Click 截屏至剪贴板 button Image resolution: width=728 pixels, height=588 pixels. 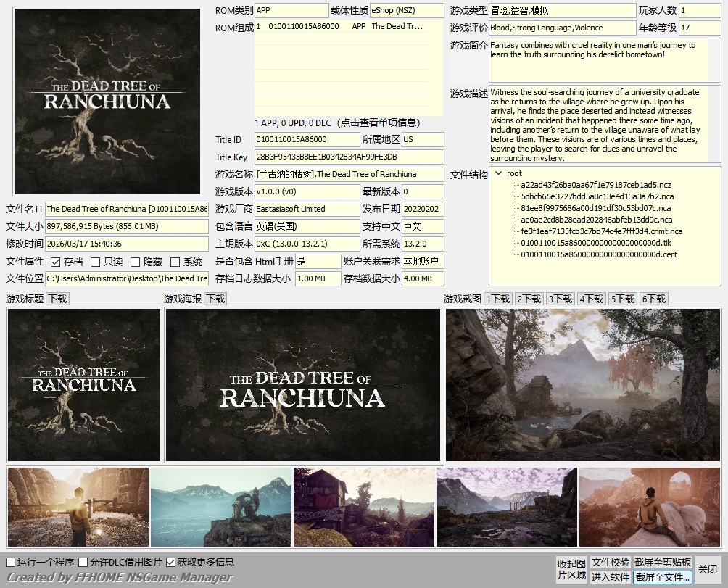click(x=663, y=563)
